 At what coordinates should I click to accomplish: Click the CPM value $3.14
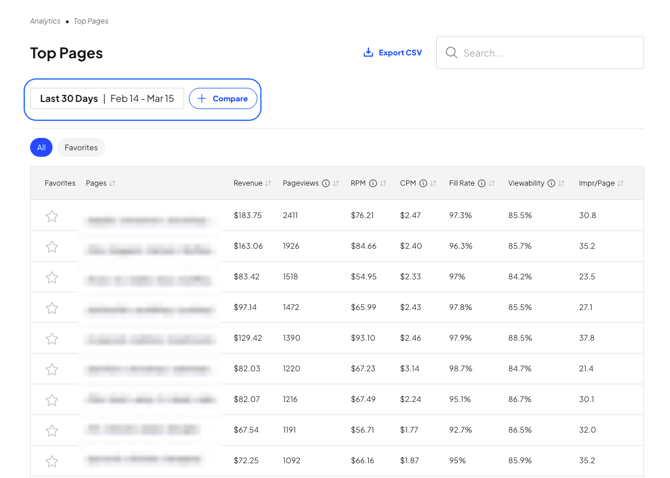click(x=410, y=369)
